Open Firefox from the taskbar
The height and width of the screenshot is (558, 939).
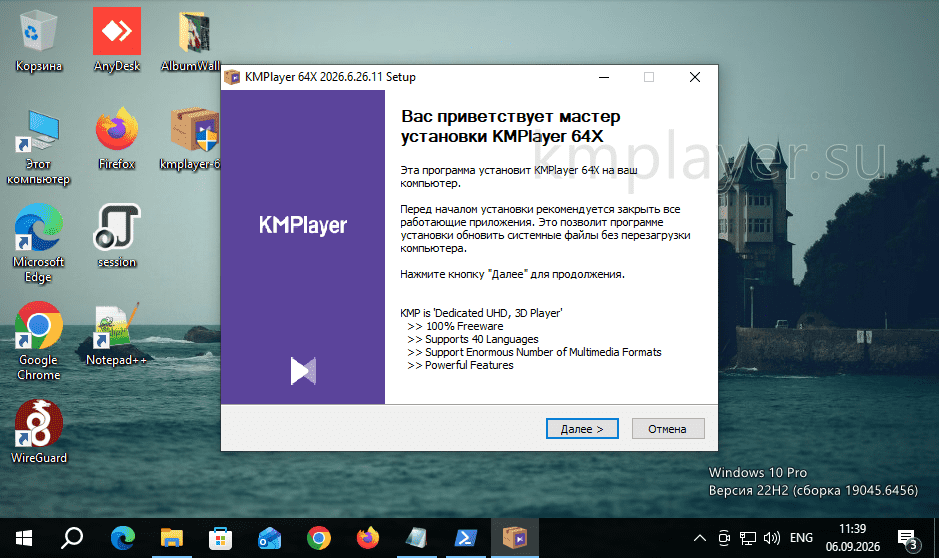point(368,538)
